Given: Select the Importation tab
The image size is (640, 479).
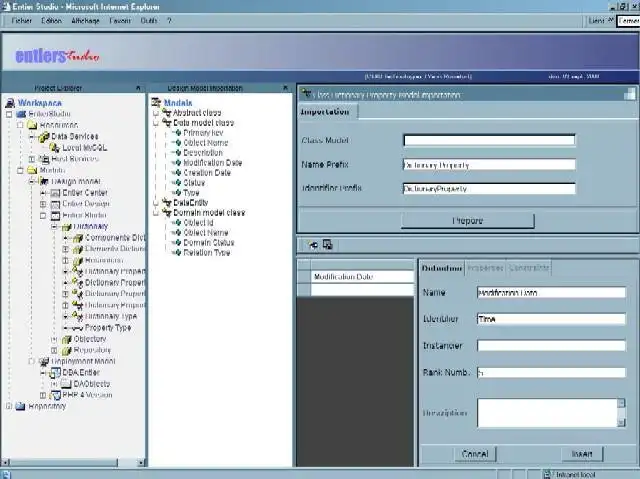Looking at the screenshot, I should tap(327, 112).
